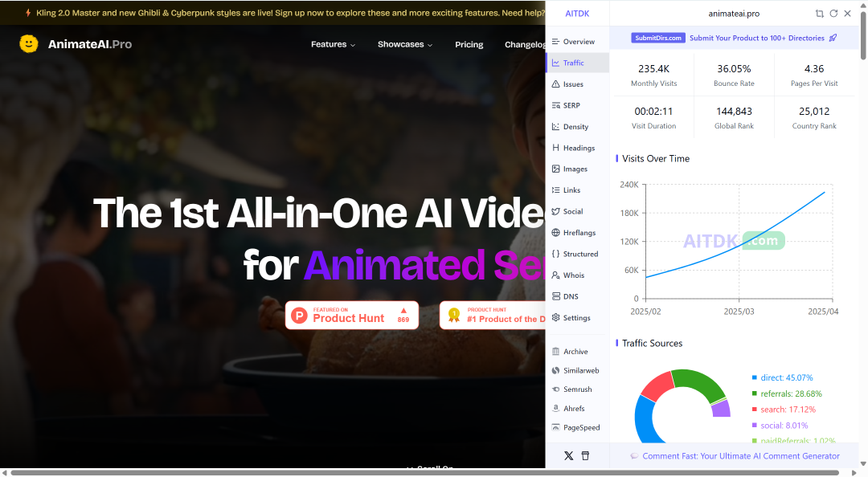Click the green referrals segment of the donut chart

tap(698, 381)
